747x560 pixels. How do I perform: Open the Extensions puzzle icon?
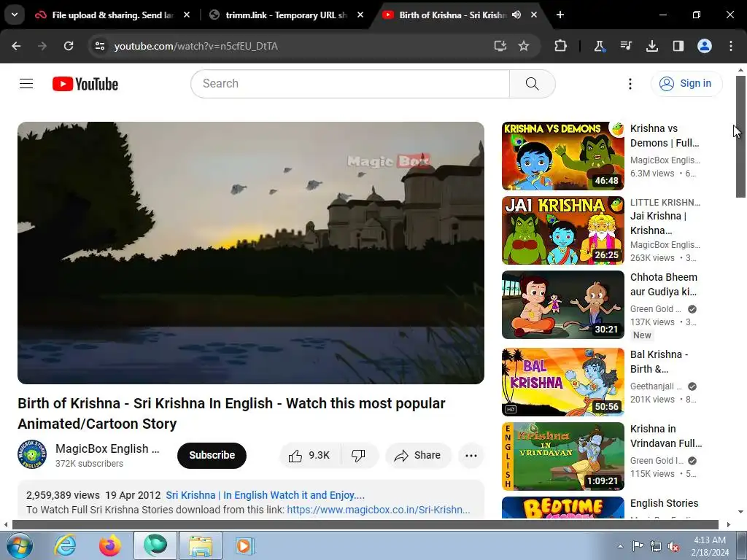click(x=561, y=46)
